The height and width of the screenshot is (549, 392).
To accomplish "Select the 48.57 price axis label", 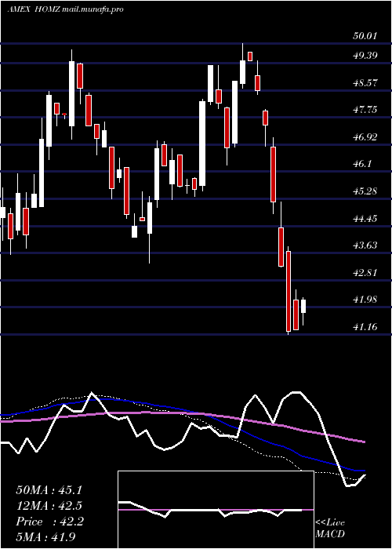I will (365, 83).
